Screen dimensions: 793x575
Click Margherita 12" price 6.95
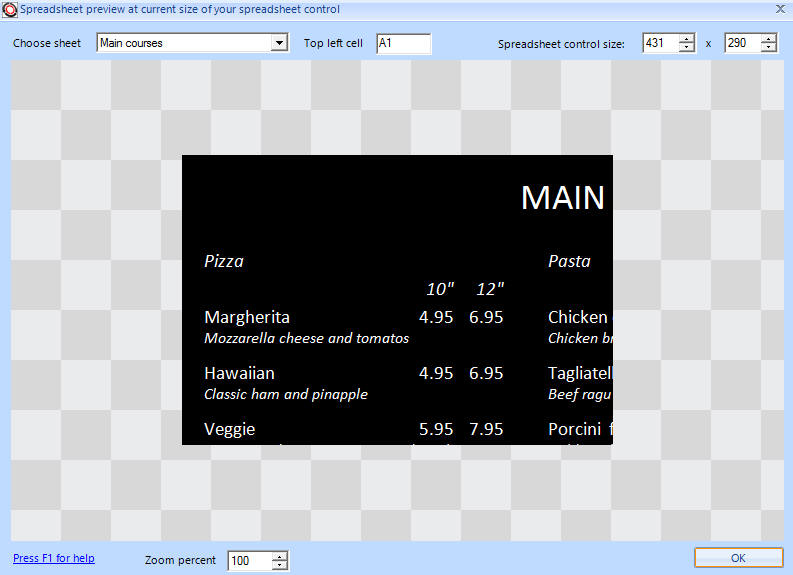coord(486,317)
